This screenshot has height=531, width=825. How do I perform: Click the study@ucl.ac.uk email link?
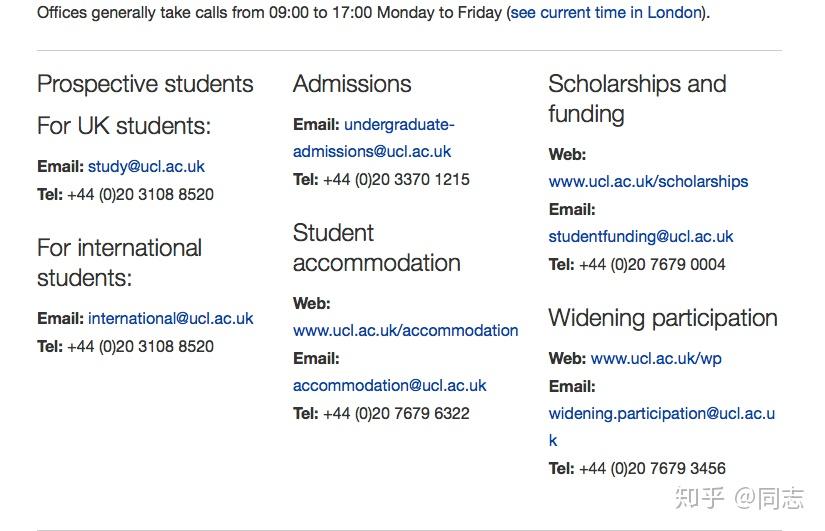146,166
